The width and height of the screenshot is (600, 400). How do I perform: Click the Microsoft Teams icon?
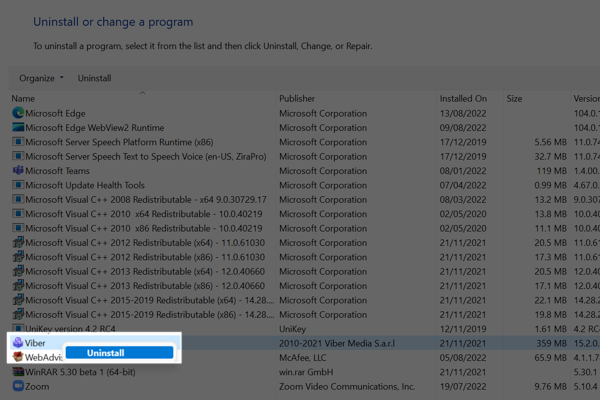(18, 170)
